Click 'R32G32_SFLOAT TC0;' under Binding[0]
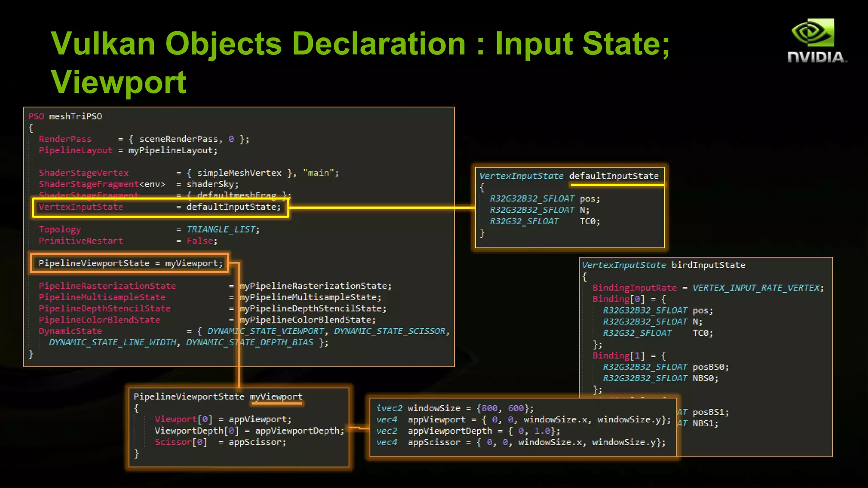The width and height of the screenshot is (868, 488). (x=658, y=333)
